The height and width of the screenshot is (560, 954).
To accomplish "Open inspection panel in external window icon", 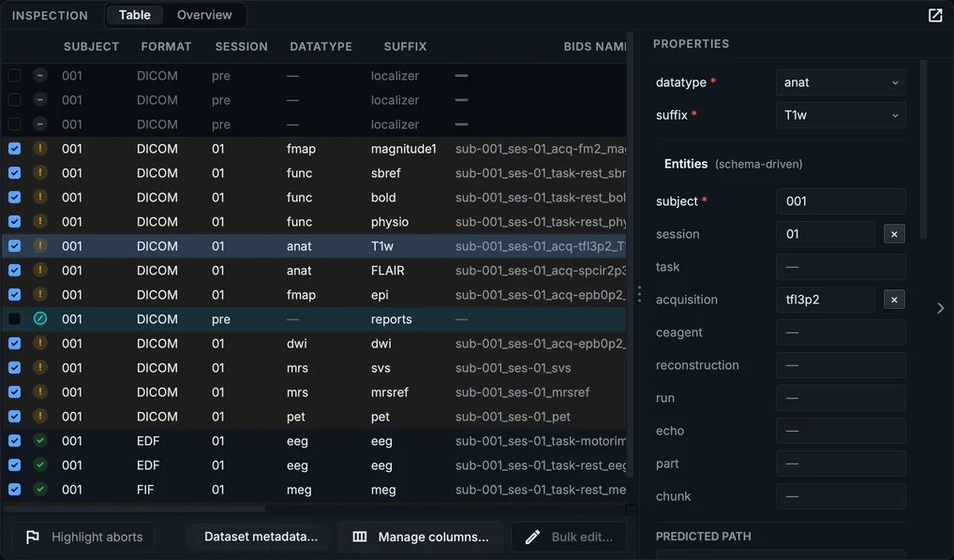I will coord(935,15).
